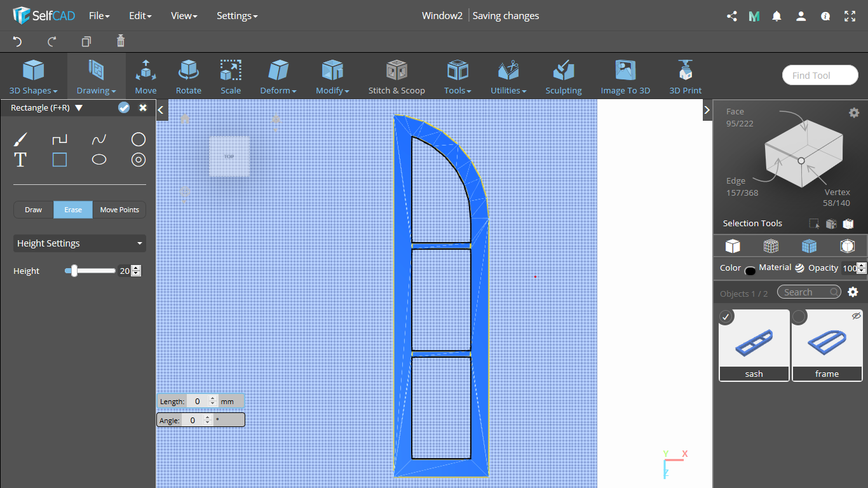Image resolution: width=868 pixels, height=488 pixels.
Task: Open the Scale tool
Action: click(231, 76)
